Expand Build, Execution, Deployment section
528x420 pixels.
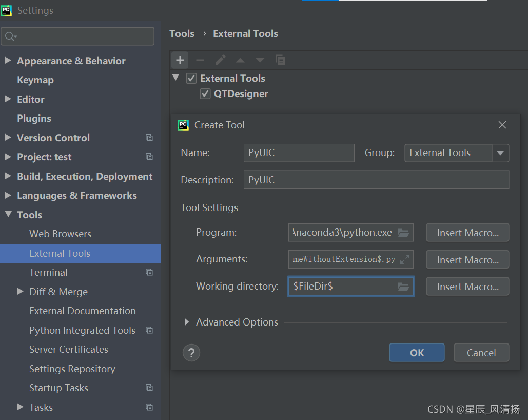8,176
